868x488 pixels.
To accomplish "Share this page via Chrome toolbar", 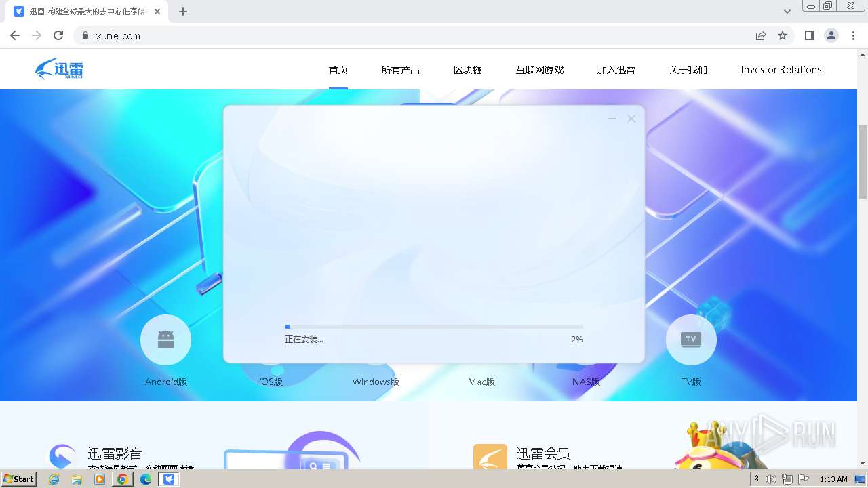I will (761, 36).
